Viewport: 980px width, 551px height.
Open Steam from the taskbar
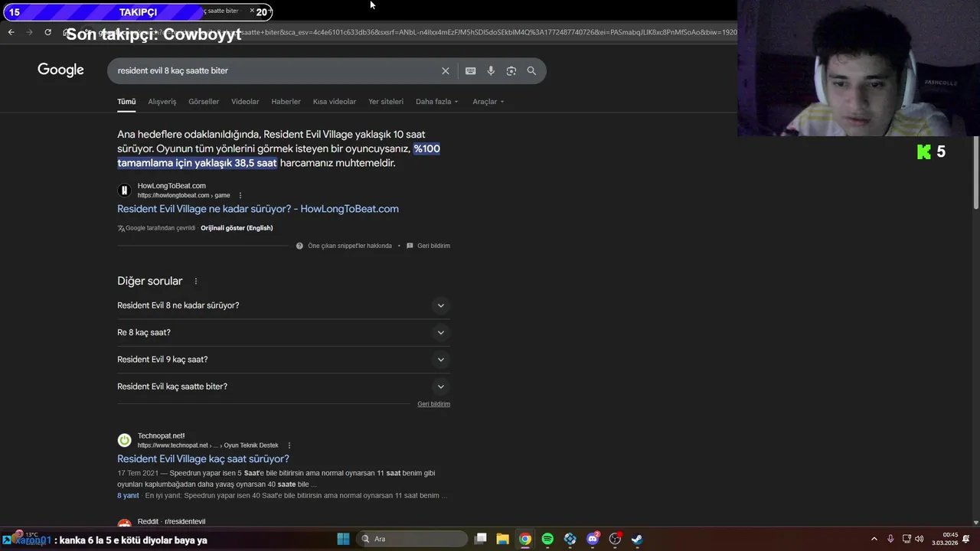click(x=637, y=539)
